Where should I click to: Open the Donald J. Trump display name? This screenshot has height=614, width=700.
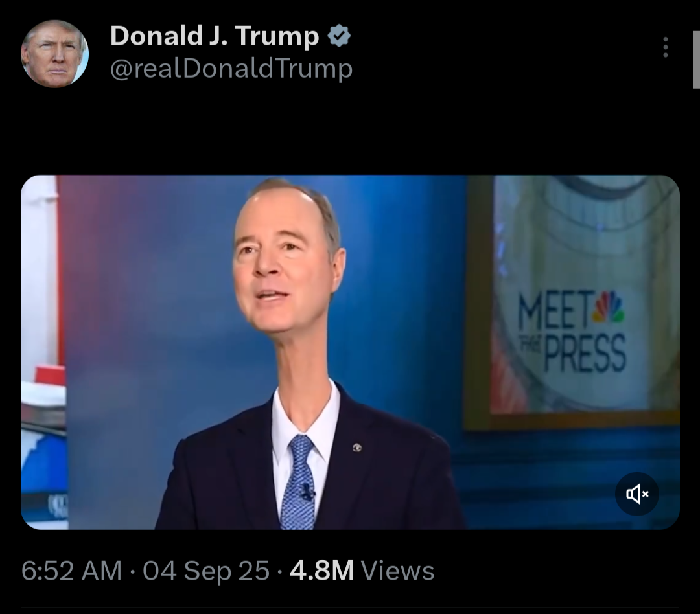pos(215,36)
